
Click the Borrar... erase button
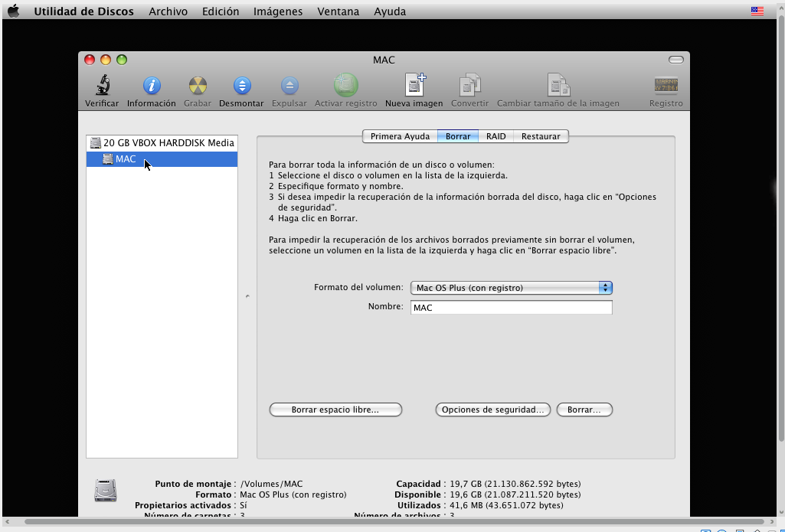coord(584,410)
